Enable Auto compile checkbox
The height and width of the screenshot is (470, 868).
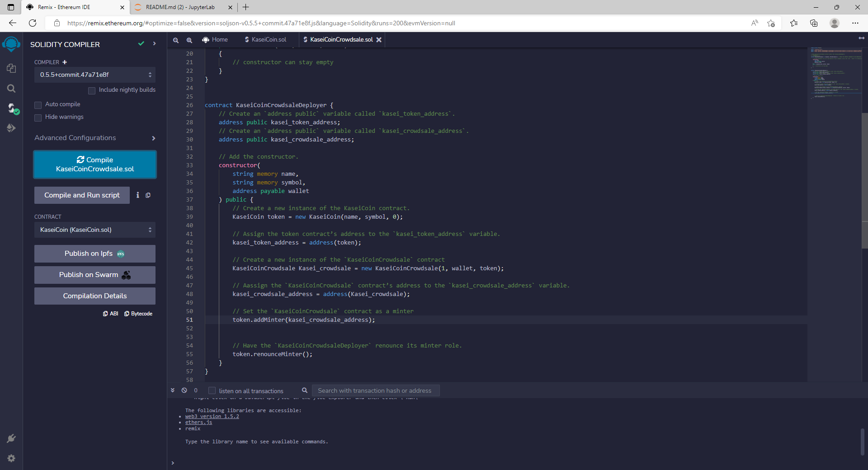pos(38,105)
